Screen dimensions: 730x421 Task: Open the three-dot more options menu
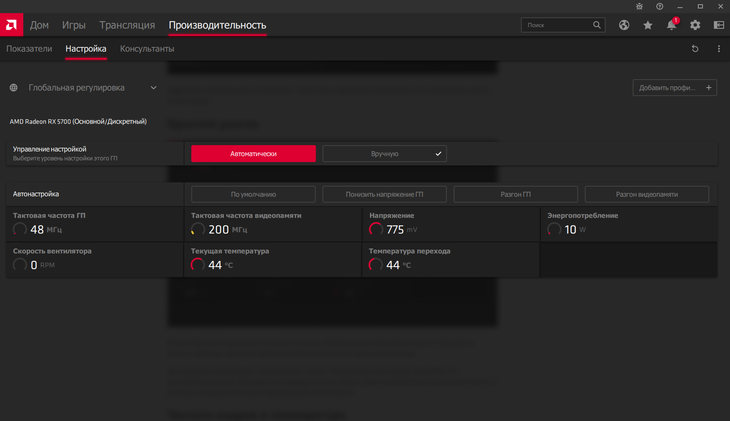coord(719,48)
